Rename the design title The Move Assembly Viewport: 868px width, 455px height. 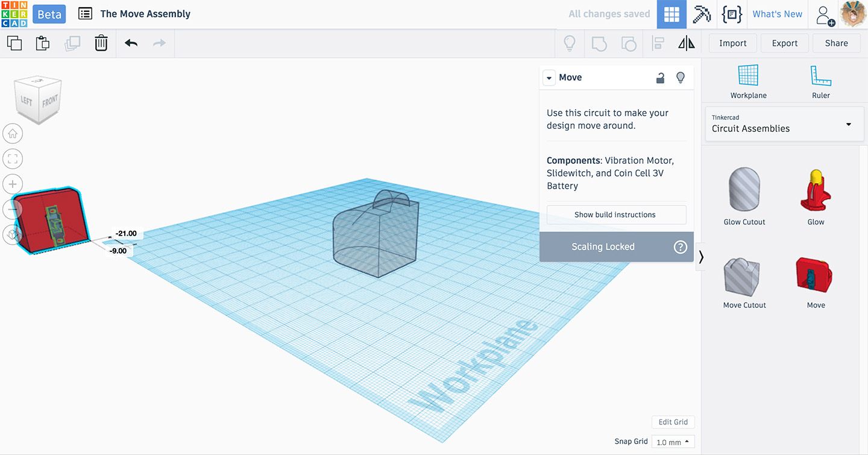point(145,14)
